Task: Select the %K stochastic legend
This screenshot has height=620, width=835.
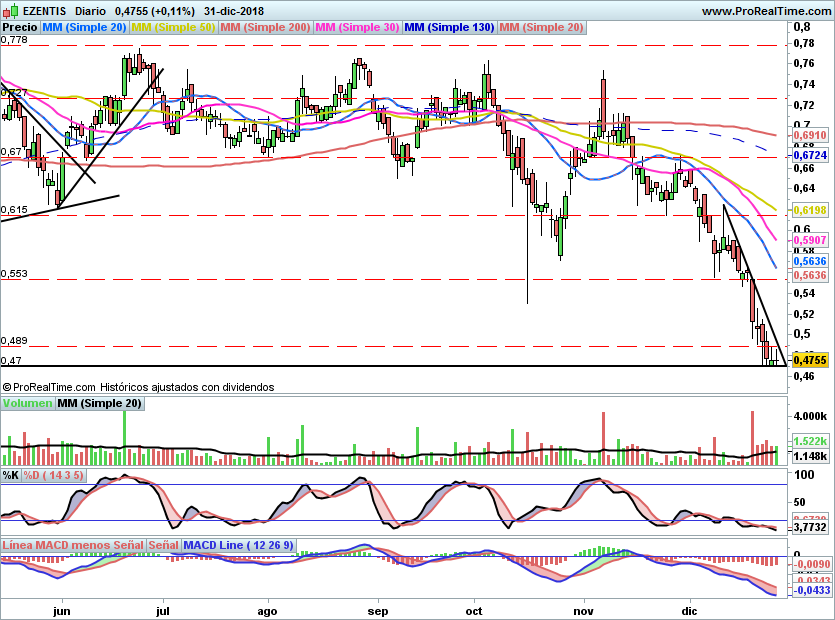Action: click(11, 475)
